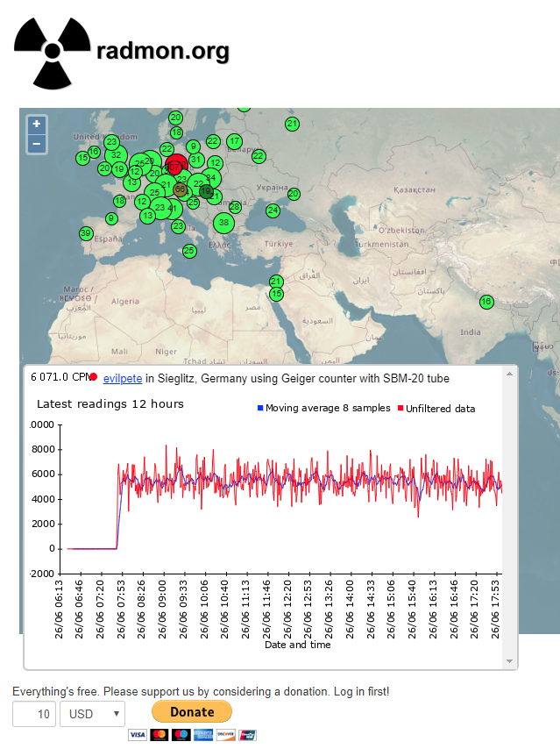The height and width of the screenshot is (756, 560).
Task: Select marker 22 below Беларусь label
Action: pos(259,156)
